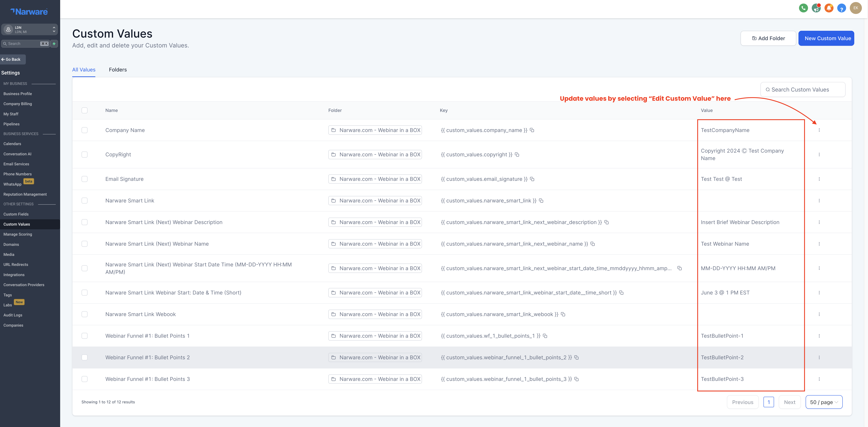Click the Add Folder button
The width and height of the screenshot is (868, 427).
[768, 38]
